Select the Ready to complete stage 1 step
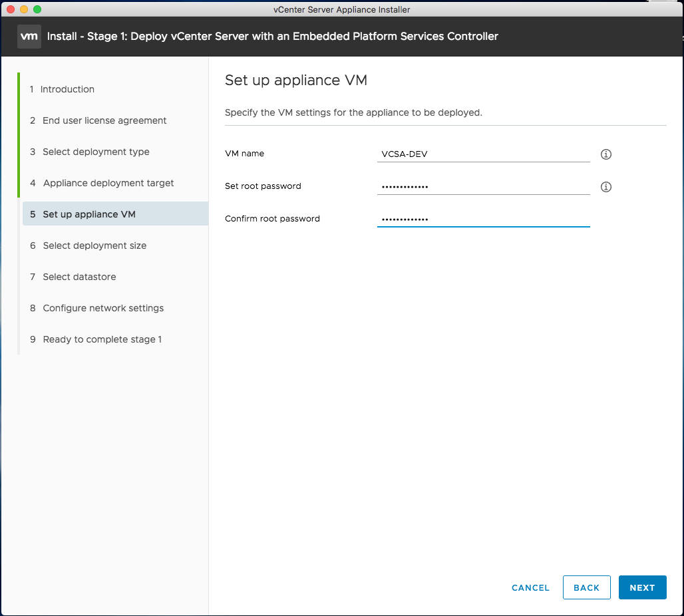Image resolution: width=684 pixels, height=616 pixels. tap(102, 339)
